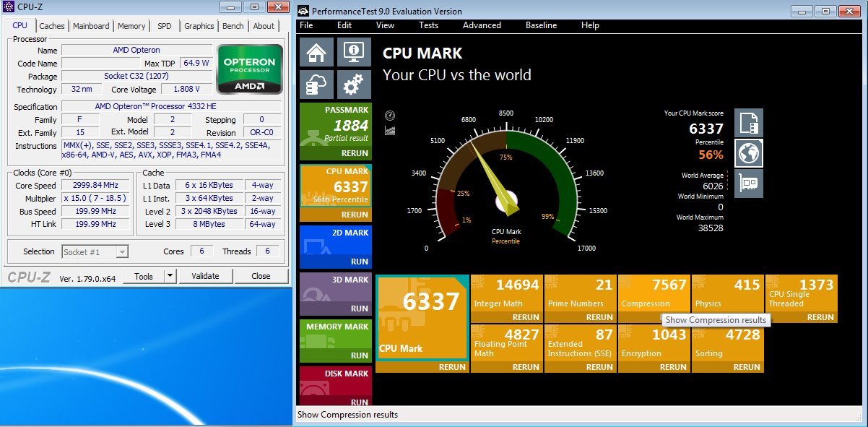Open the Baseline menu
Image resolution: width=868 pixels, height=427 pixels.
click(x=541, y=25)
